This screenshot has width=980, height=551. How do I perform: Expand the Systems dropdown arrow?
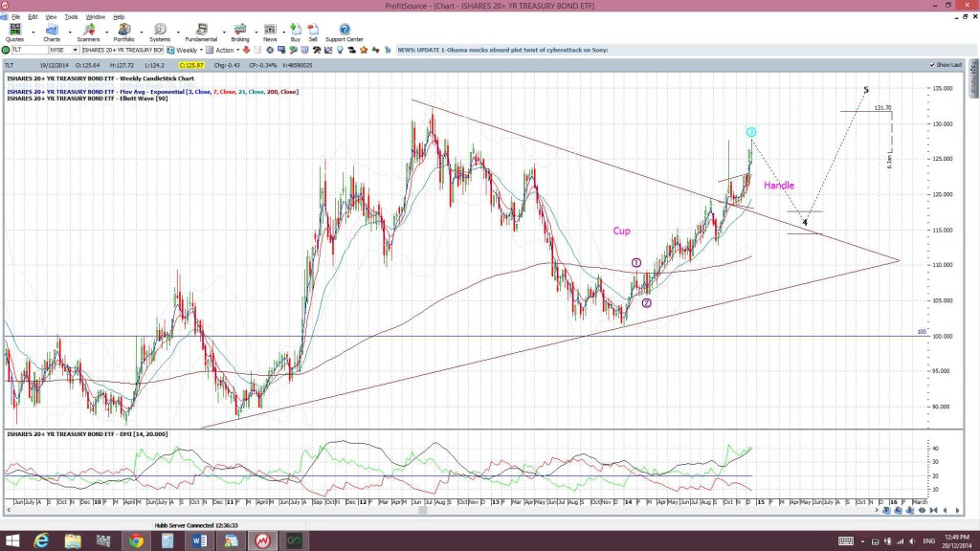(178, 33)
